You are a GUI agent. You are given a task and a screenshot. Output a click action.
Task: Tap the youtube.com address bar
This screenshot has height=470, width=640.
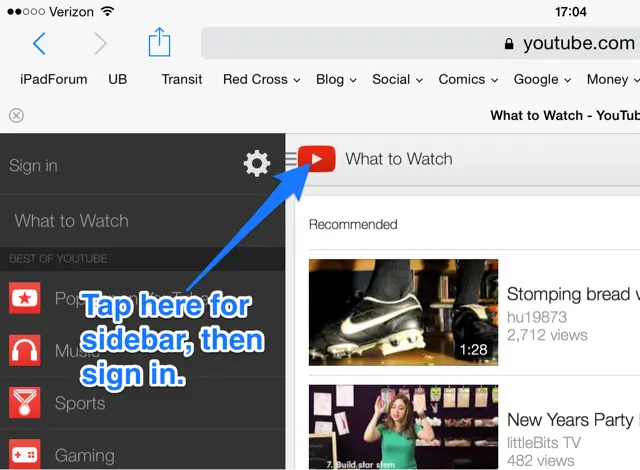pos(420,43)
